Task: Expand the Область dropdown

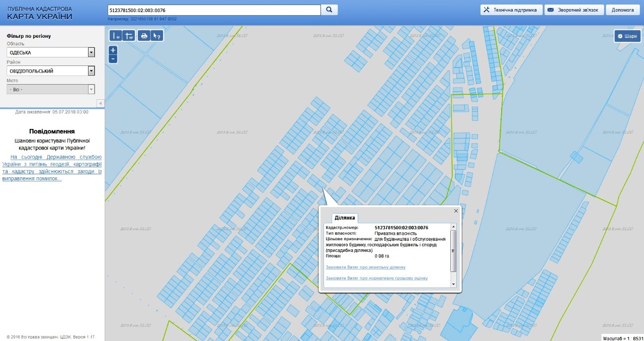Action: pos(91,52)
